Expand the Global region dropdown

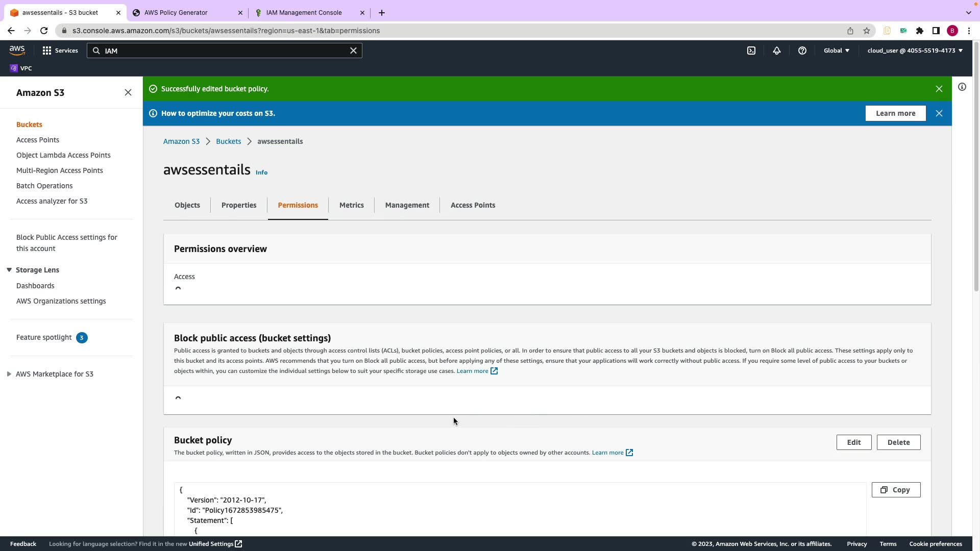tap(837, 51)
